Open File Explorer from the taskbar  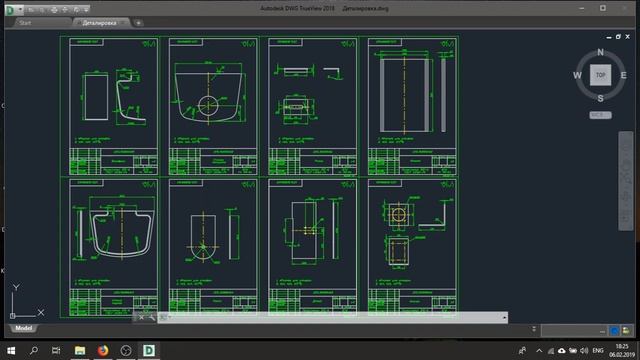pos(80,351)
